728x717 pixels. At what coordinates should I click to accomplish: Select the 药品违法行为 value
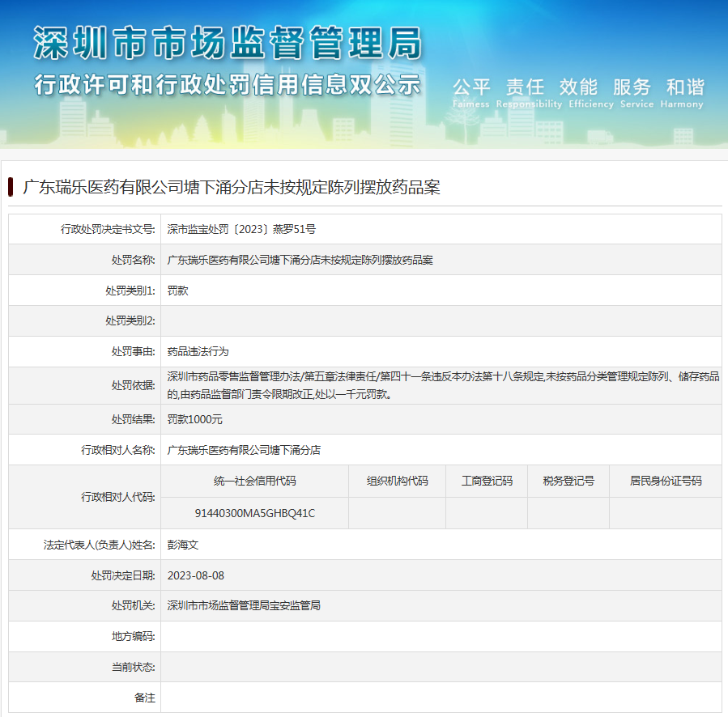pyautogui.click(x=198, y=351)
